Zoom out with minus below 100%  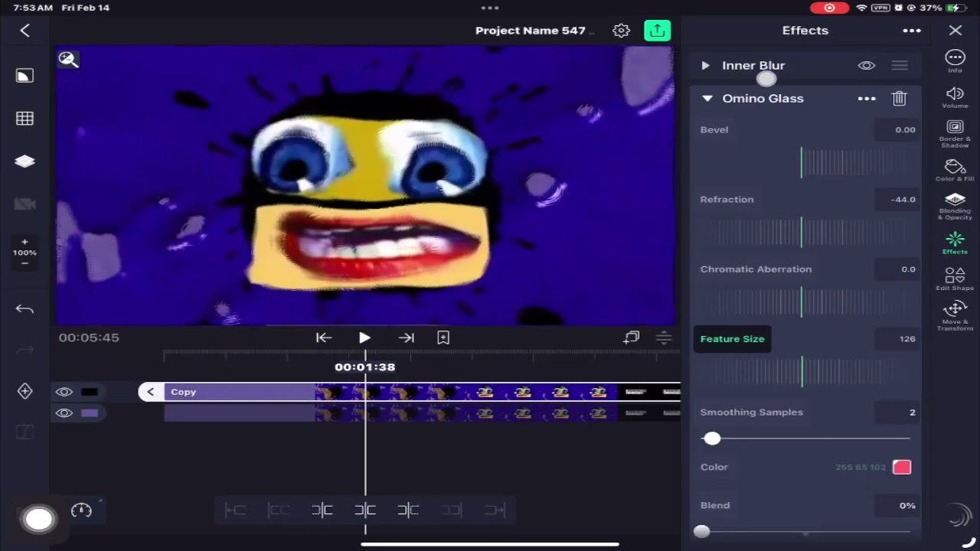pyautogui.click(x=24, y=263)
